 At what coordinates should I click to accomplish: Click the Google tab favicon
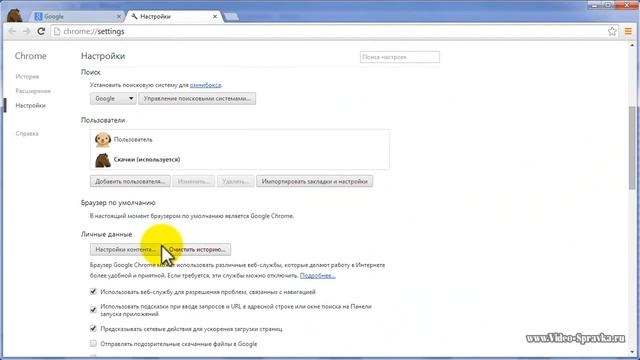(38, 16)
